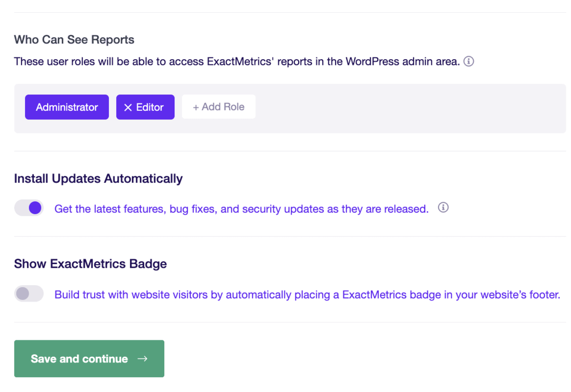Click the "Build trust with website visitors" text

pos(308,294)
